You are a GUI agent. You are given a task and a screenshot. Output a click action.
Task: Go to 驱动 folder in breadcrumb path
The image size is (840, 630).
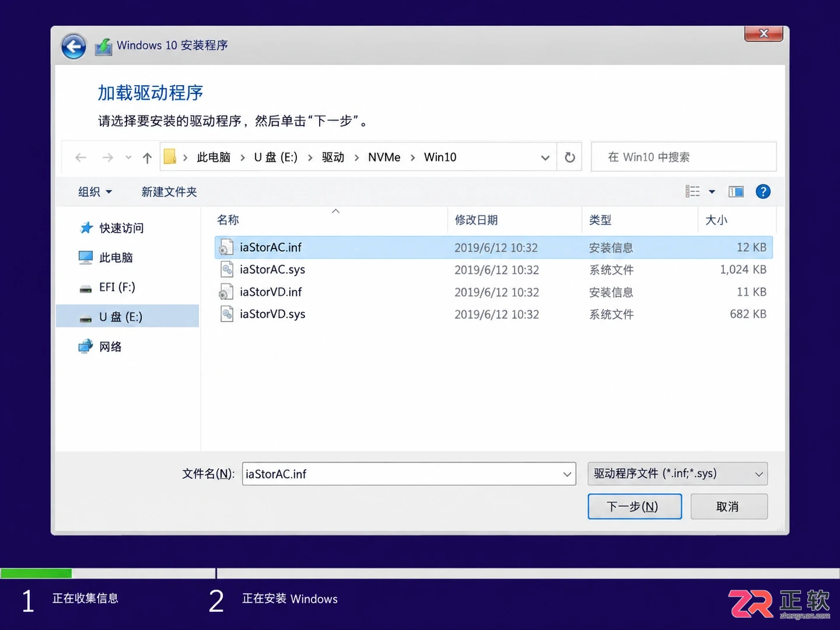point(333,157)
